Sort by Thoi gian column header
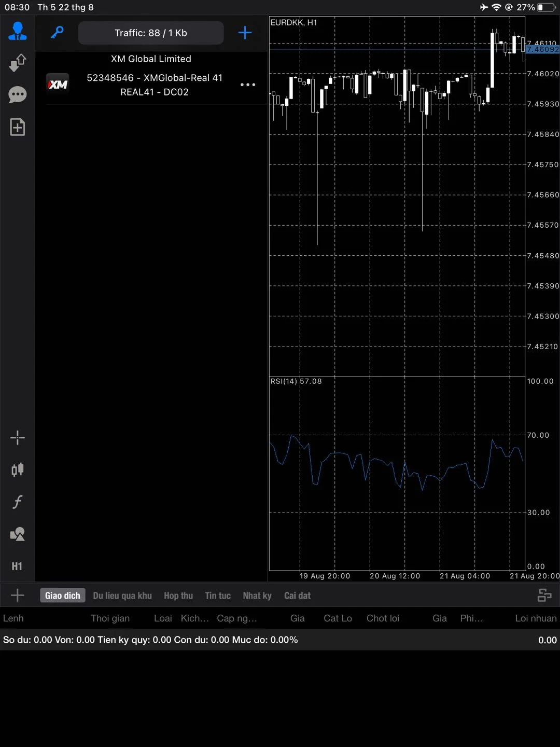 pos(110,618)
